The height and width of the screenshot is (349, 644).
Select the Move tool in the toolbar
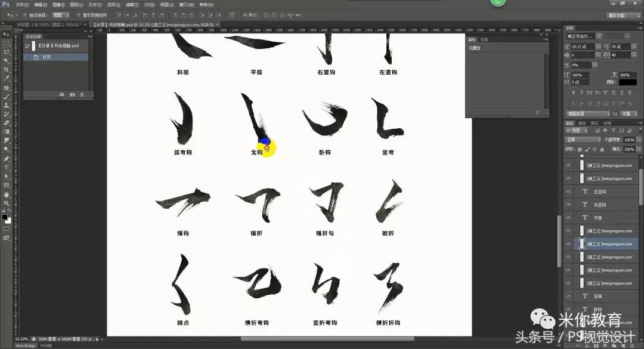point(6,33)
